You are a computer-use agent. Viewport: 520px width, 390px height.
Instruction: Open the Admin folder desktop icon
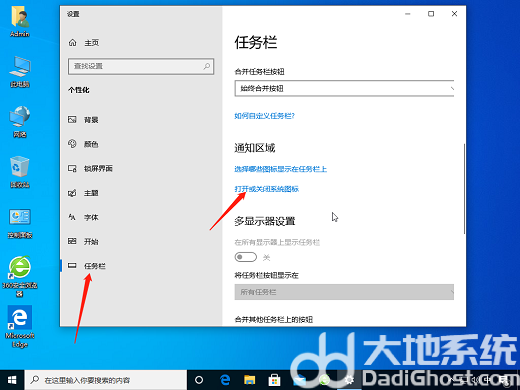tap(20, 22)
